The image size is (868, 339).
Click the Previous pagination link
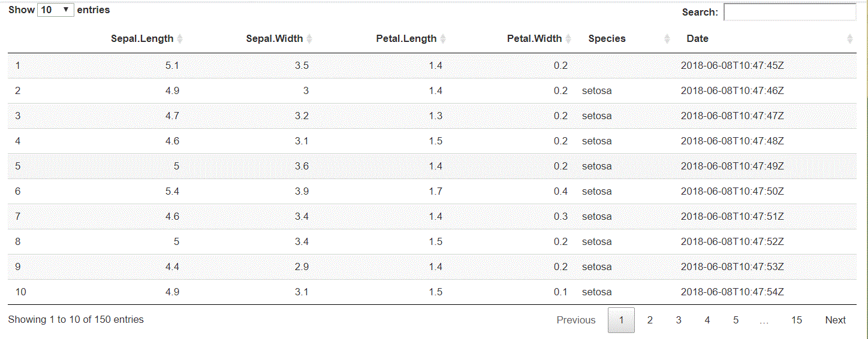tap(576, 320)
